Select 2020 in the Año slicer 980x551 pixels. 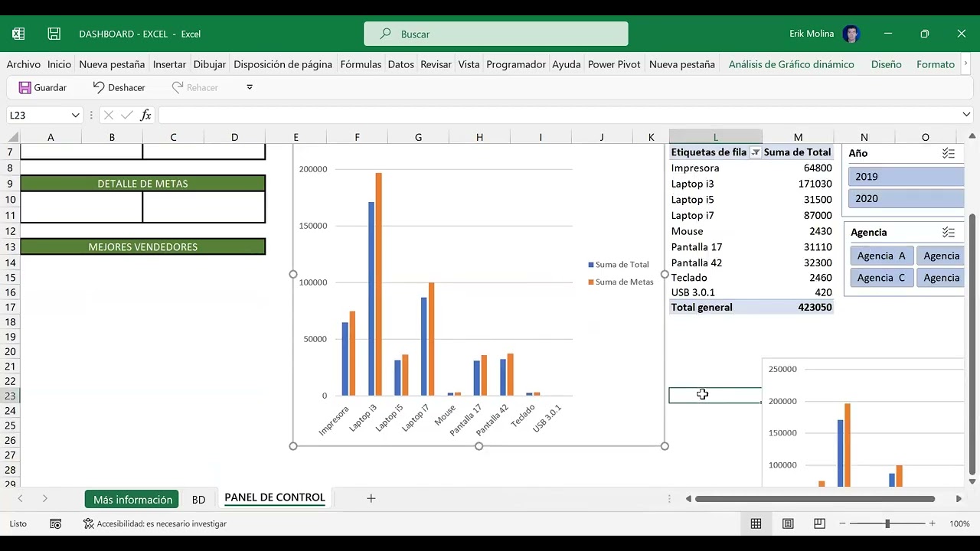point(906,198)
